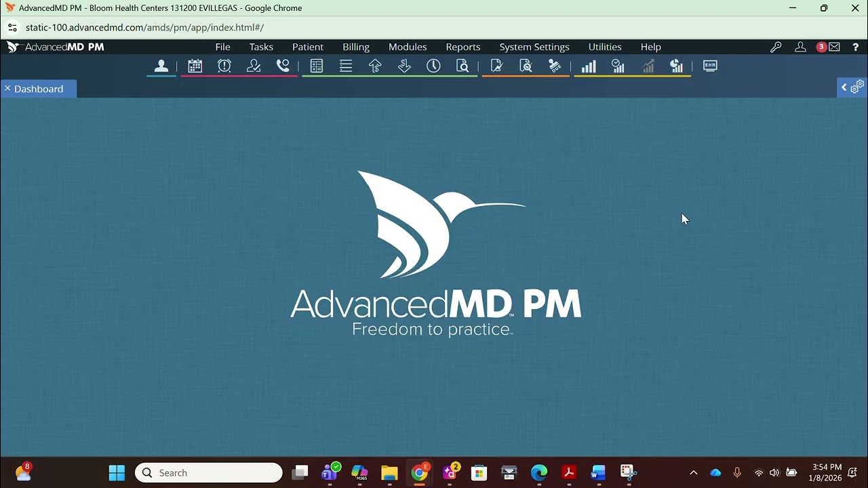Image resolution: width=868 pixels, height=488 pixels.
Task: Open the File menu
Action: tap(222, 47)
